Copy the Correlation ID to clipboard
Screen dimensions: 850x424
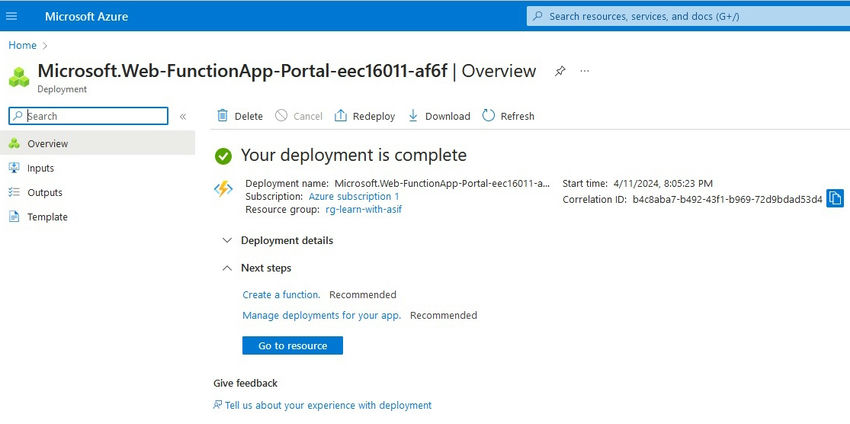pyautogui.click(x=835, y=199)
